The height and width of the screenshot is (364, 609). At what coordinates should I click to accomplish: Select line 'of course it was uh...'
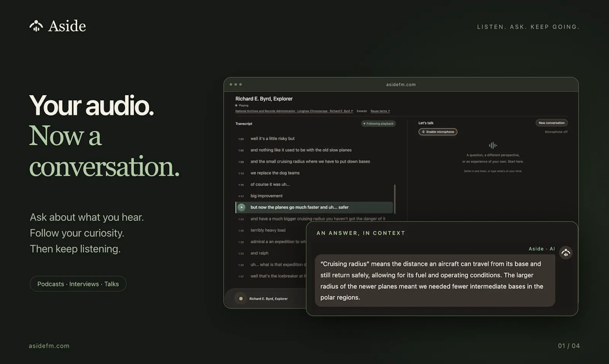coord(270,184)
